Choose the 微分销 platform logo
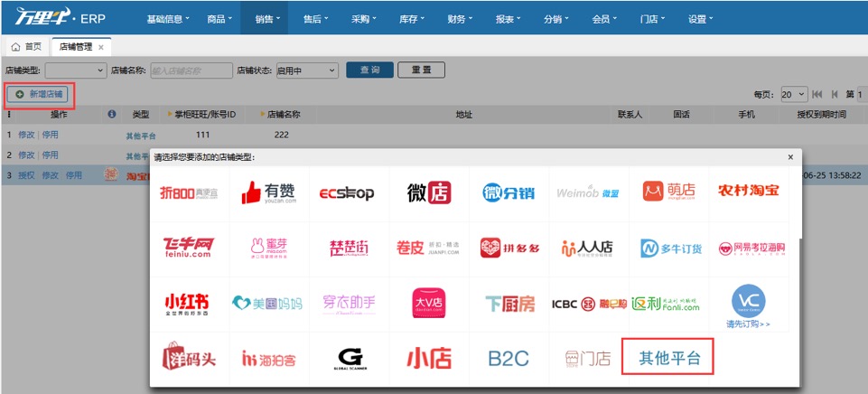The width and height of the screenshot is (868, 394). coord(509,192)
